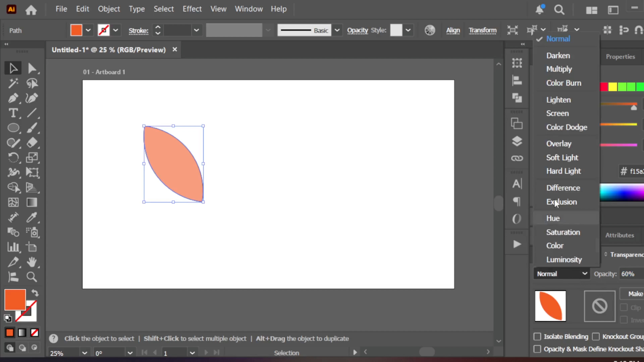
Task: Select the Hand tool
Action: (x=32, y=262)
